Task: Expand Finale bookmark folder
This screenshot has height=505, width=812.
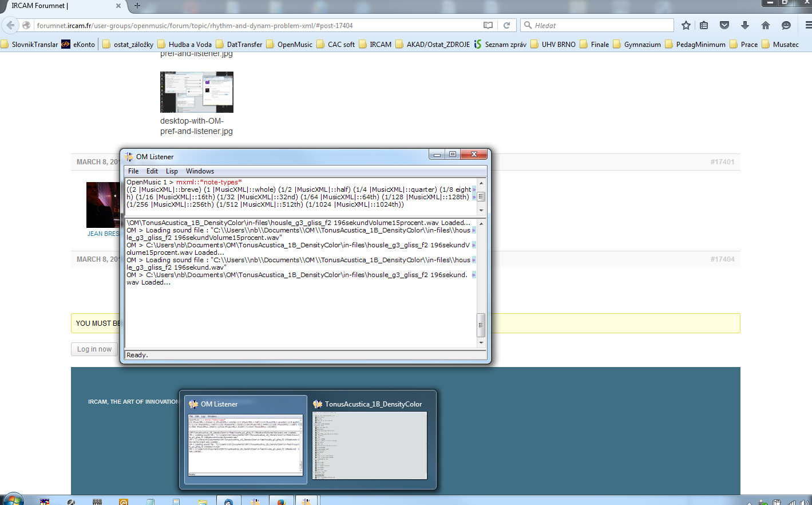Action: [x=595, y=44]
